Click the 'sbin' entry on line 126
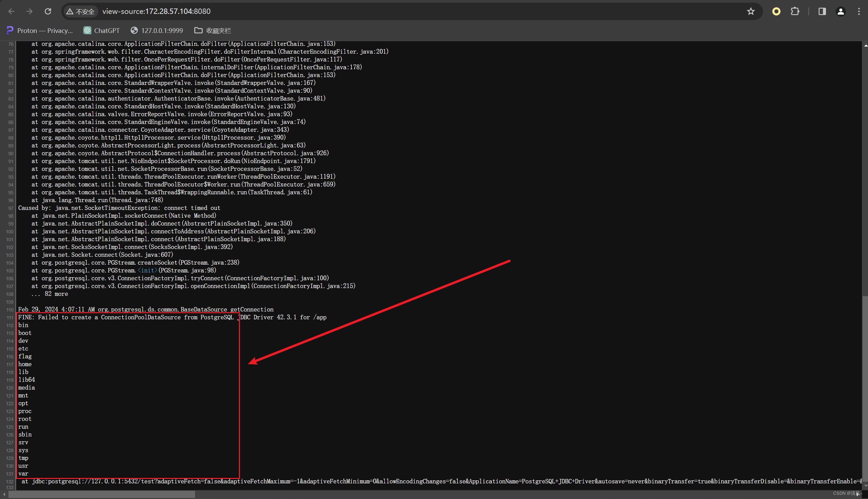 [x=25, y=434]
